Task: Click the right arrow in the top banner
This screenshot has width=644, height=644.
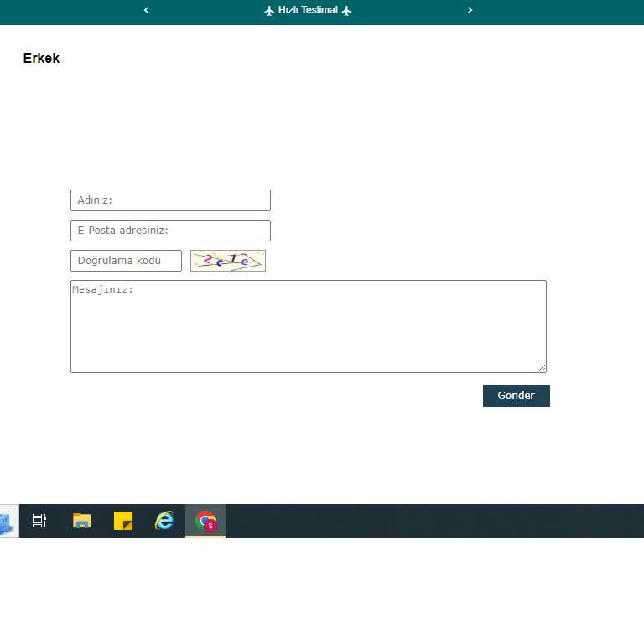Action: tap(470, 10)
